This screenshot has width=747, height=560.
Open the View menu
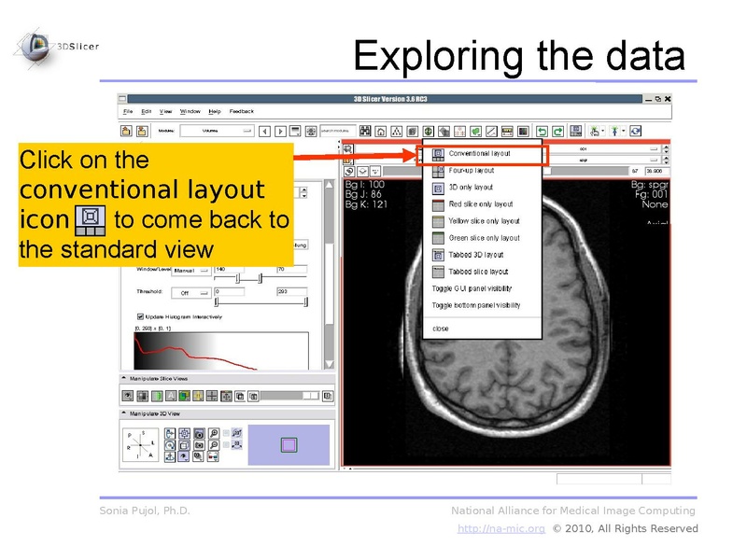click(164, 110)
